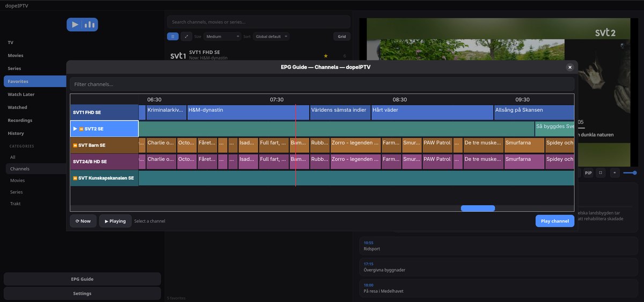Select the Channels category
Image resolution: width=644 pixels, height=302 pixels.
[35, 169]
